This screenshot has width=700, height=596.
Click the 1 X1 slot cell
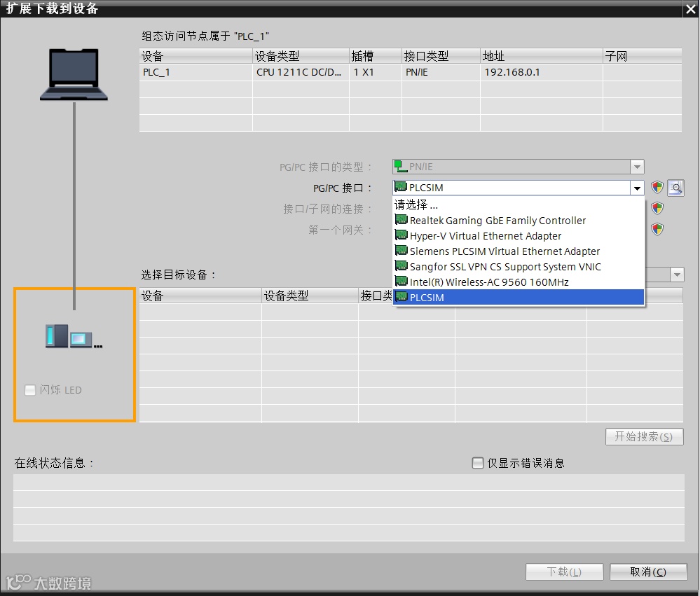[376, 72]
